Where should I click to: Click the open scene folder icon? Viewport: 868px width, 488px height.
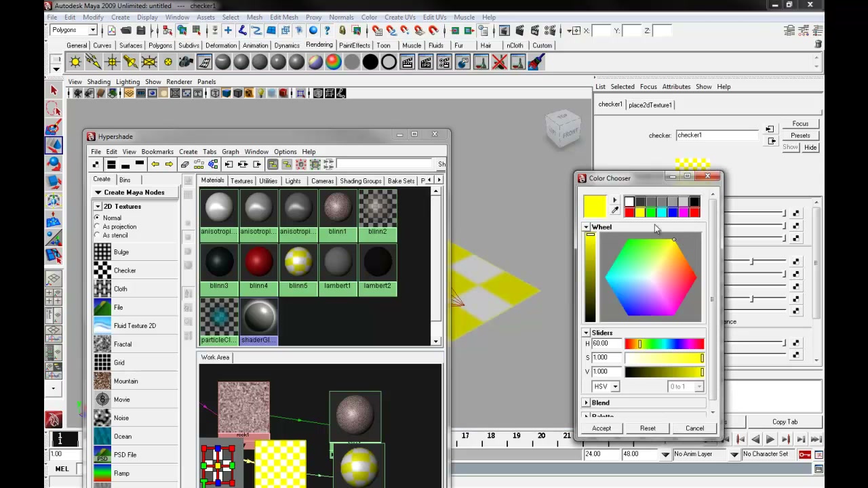[x=126, y=30]
